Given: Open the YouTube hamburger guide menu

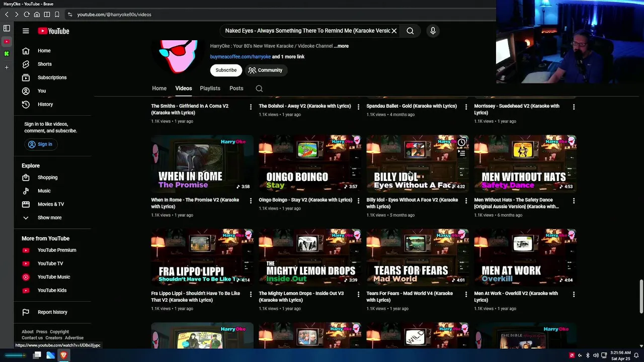Looking at the screenshot, I should (26, 31).
